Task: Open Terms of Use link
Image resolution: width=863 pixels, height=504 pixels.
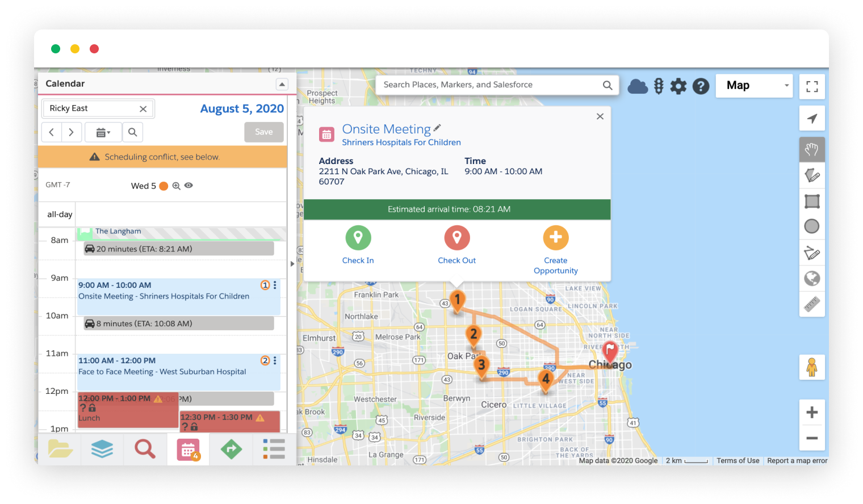Action: (x=738, y=461)
